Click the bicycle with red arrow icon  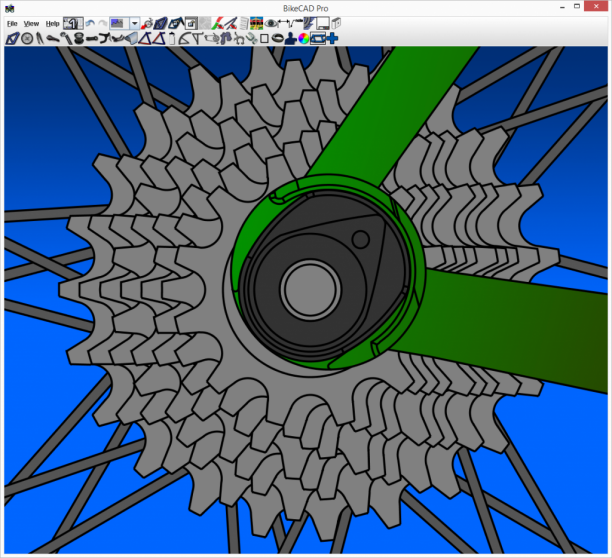click(148, 23)
